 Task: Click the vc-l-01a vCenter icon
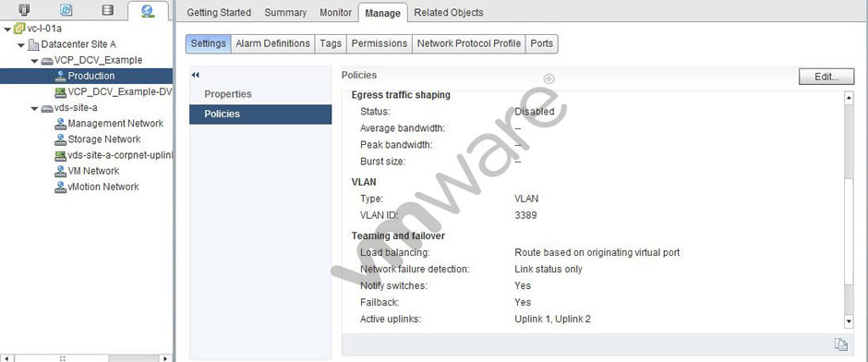[x=18, y=29]
